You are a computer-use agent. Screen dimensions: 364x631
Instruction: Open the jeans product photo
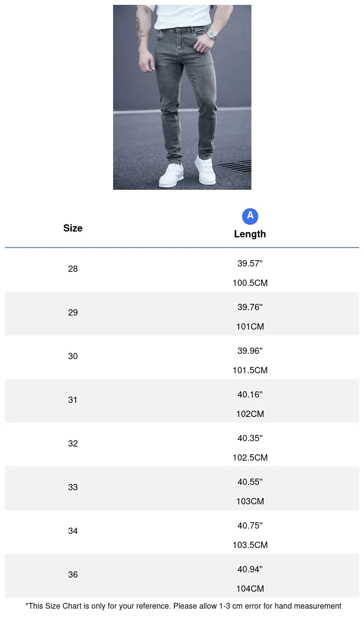(182, 97)
